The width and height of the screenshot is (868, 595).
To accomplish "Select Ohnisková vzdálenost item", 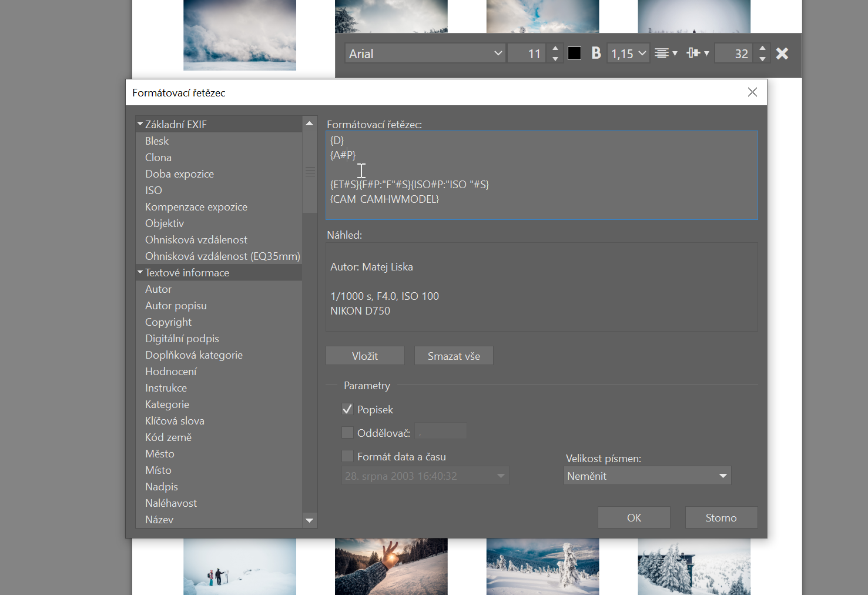I will click(x=219, y=240).
